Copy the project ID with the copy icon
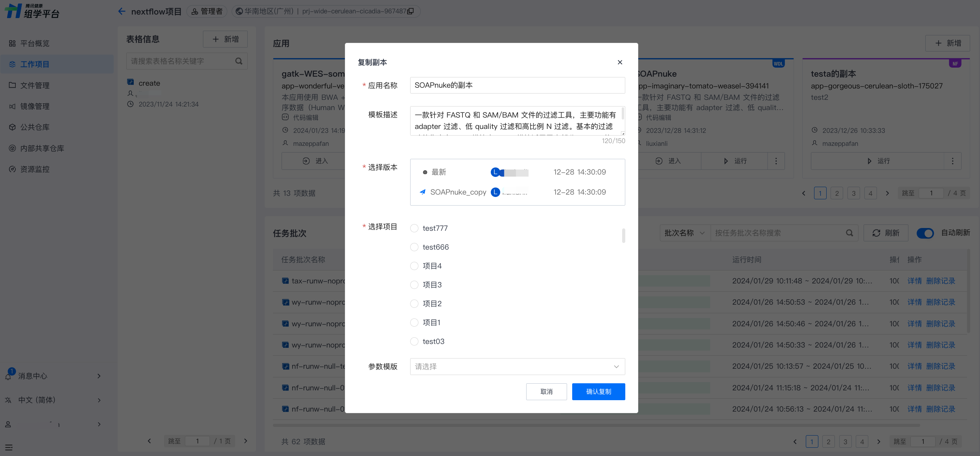 click(411, 11)
